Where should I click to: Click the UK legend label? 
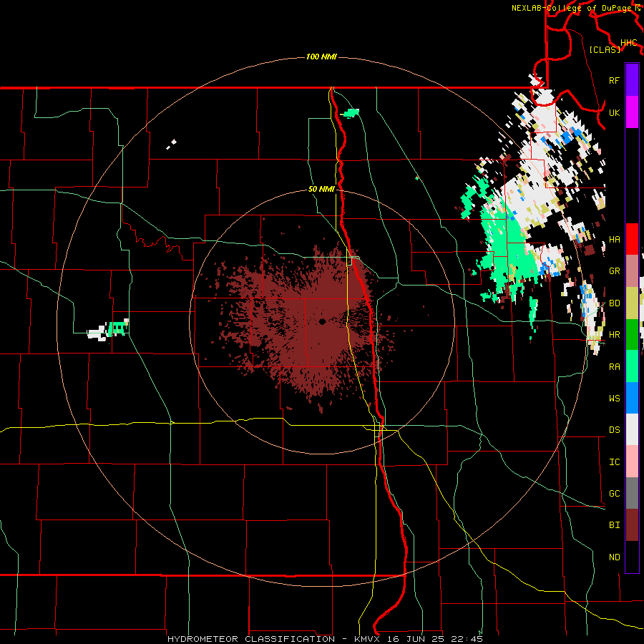coord(614,113)
